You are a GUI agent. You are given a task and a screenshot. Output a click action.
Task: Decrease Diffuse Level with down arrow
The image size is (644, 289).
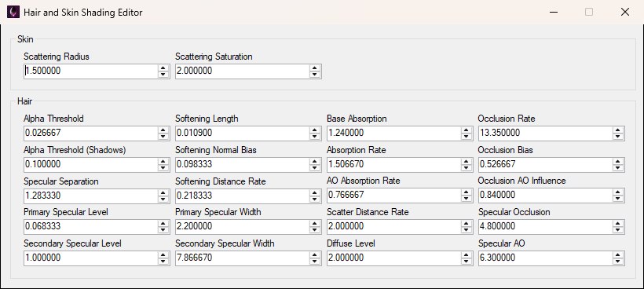pos(467,262)
